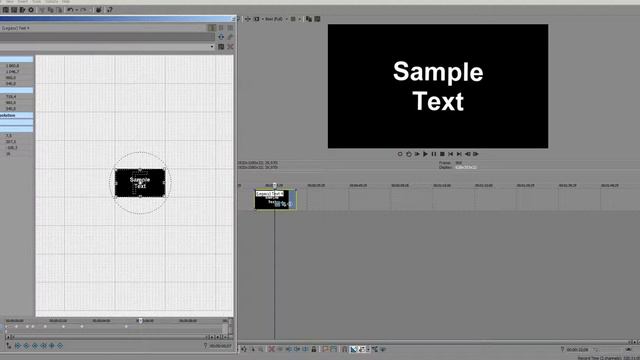The height and width of the screenshot is (360, 640).
Task: Toggle Auto Ripple in timeline toolbar
Action: click(362, 349)
